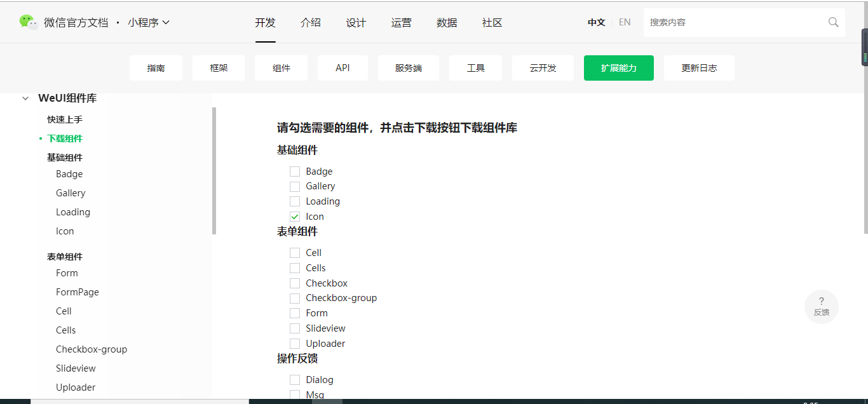Switch to the 社区 tab

tap(492, 22)
